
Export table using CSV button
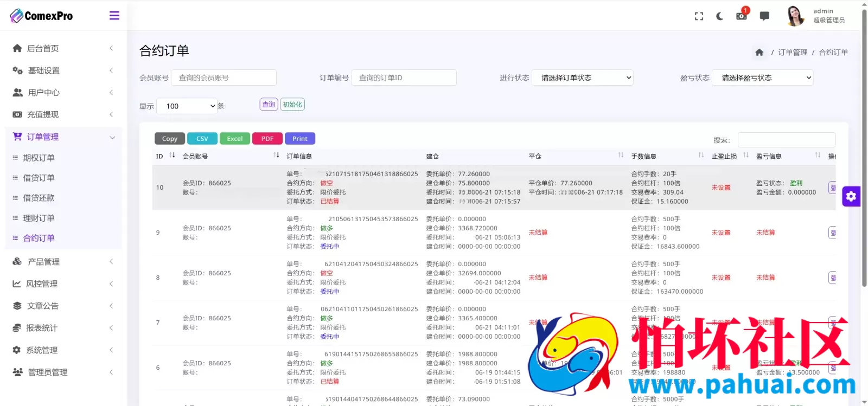coord(202,139)
